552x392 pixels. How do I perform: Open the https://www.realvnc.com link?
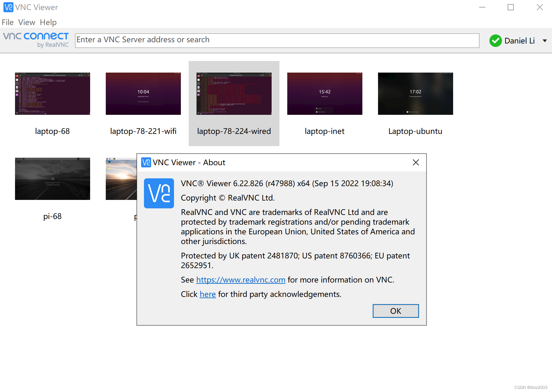(x=241, y=280)
